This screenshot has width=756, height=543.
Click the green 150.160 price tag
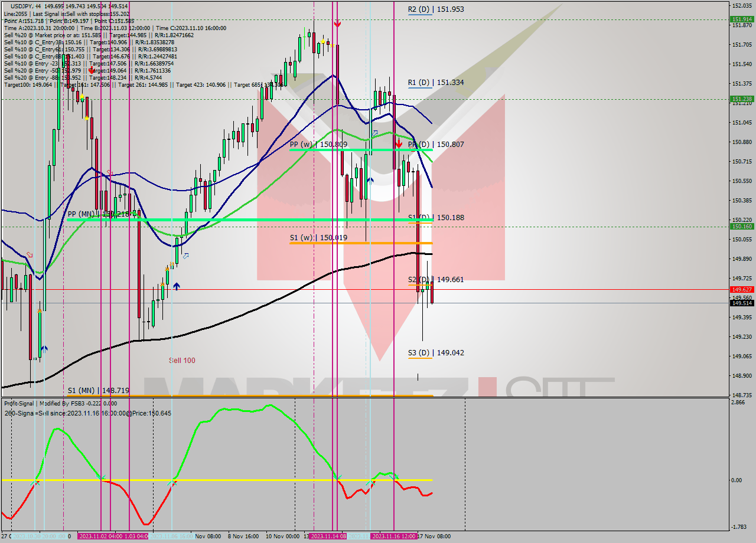coord(742,227)
